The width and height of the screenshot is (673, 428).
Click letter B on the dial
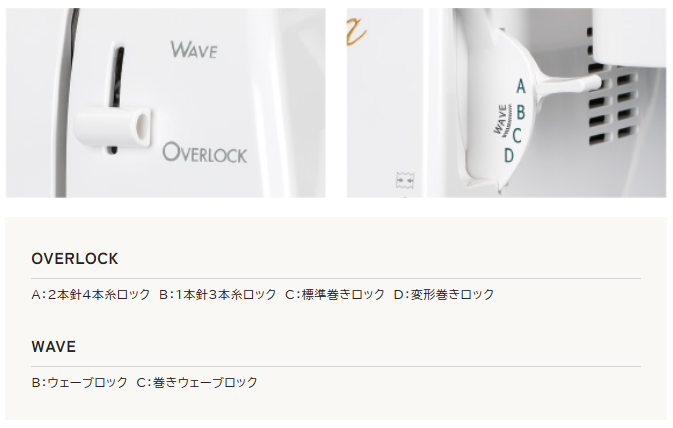(x=521, y=112)
